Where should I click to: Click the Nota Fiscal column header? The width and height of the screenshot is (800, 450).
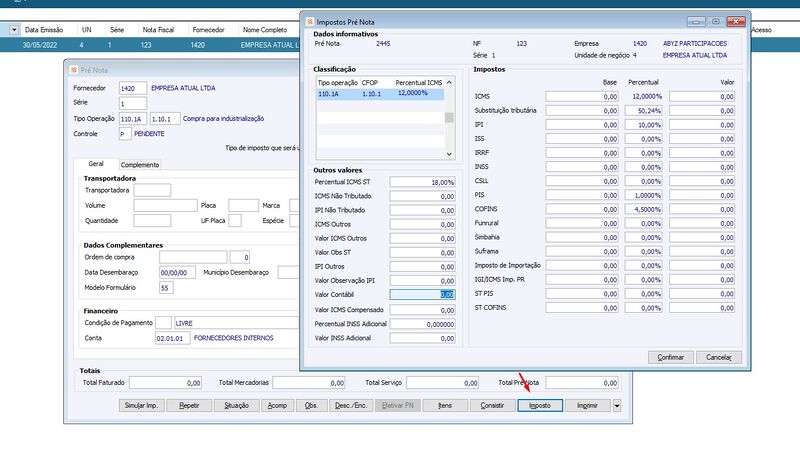point(158,30)
